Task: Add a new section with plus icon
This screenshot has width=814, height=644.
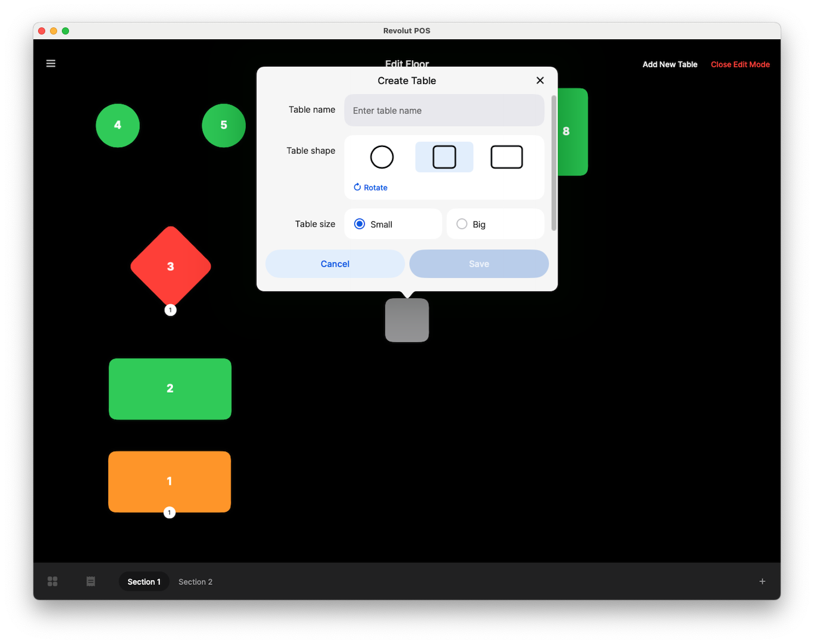Action: tap(762, 582)
